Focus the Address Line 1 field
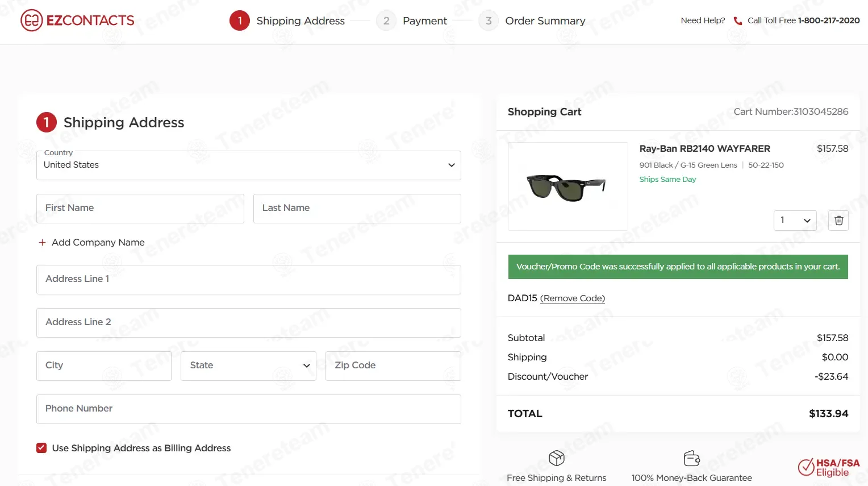 249,280
